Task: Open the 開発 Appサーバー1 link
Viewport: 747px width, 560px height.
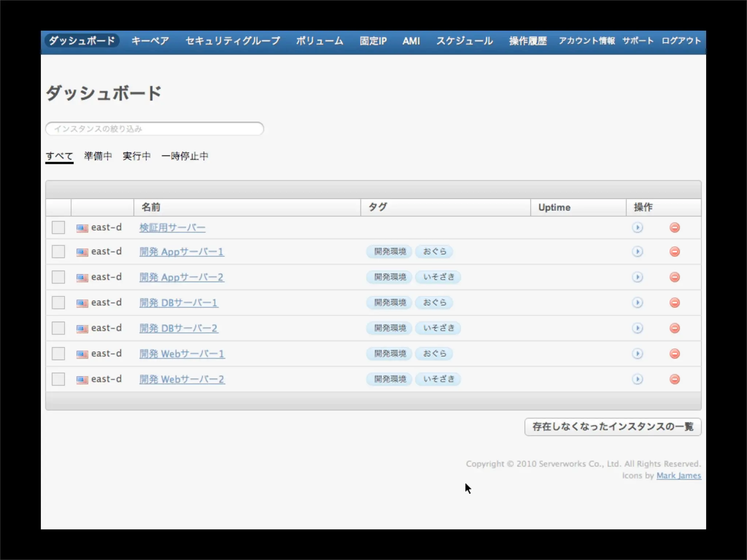Action: [x=181, y=252]
